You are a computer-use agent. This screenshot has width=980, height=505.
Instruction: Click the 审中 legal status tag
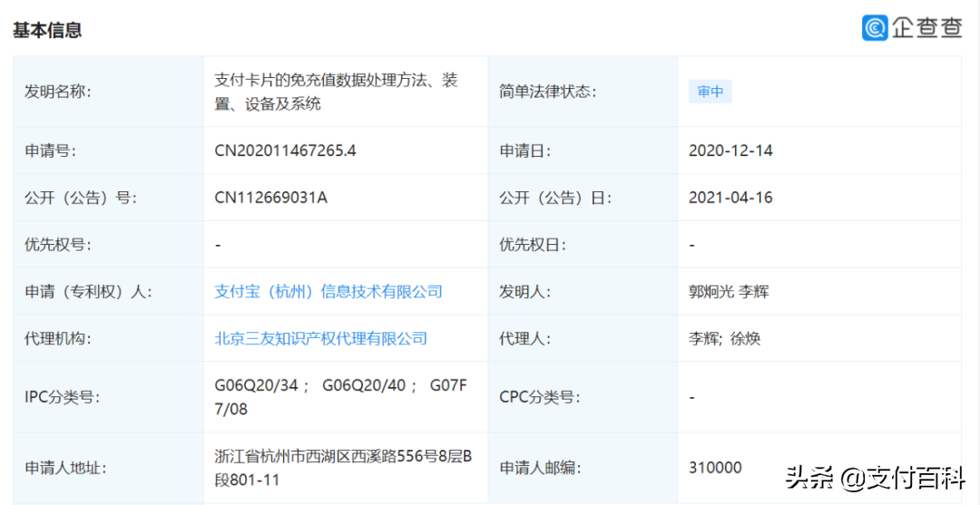pos(710,92)
